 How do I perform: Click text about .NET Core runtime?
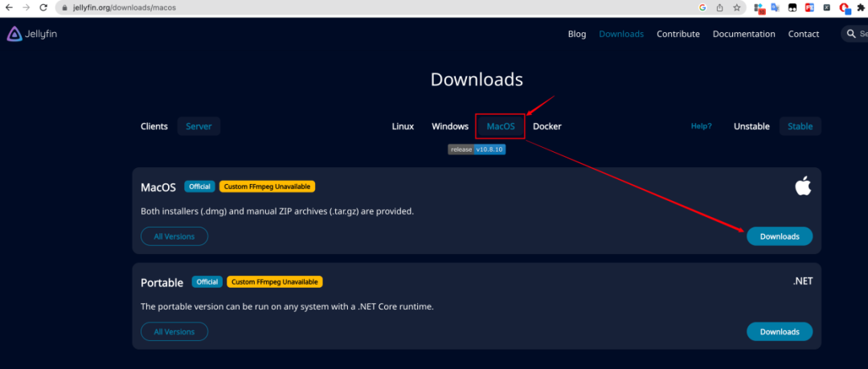(x=287, y=306)
